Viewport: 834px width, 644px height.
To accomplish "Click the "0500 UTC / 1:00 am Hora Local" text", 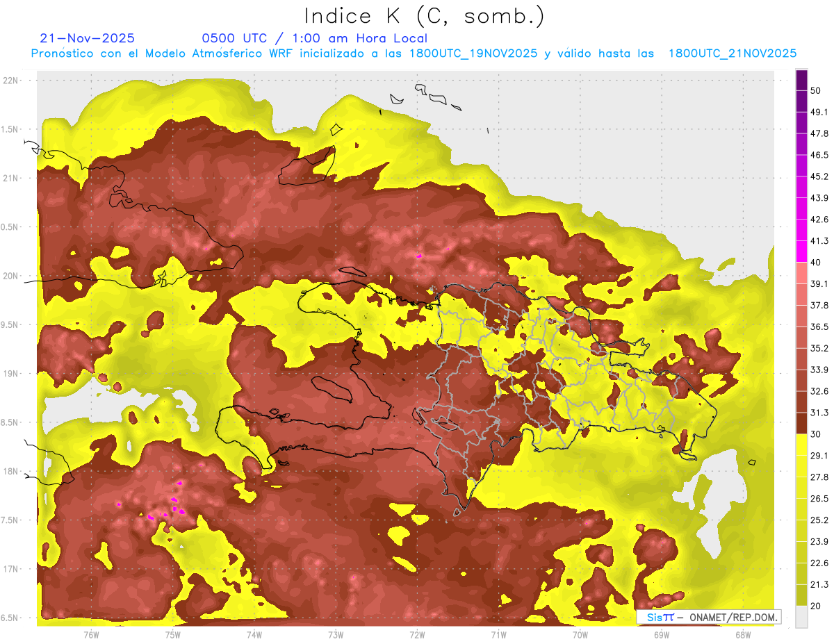I will tap(314, 38).
